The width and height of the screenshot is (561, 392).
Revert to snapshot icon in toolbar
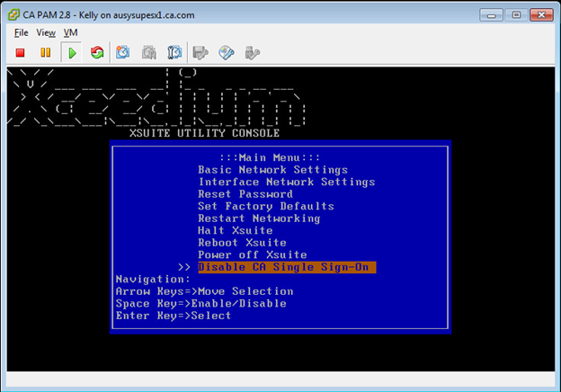tap(149, 53)
